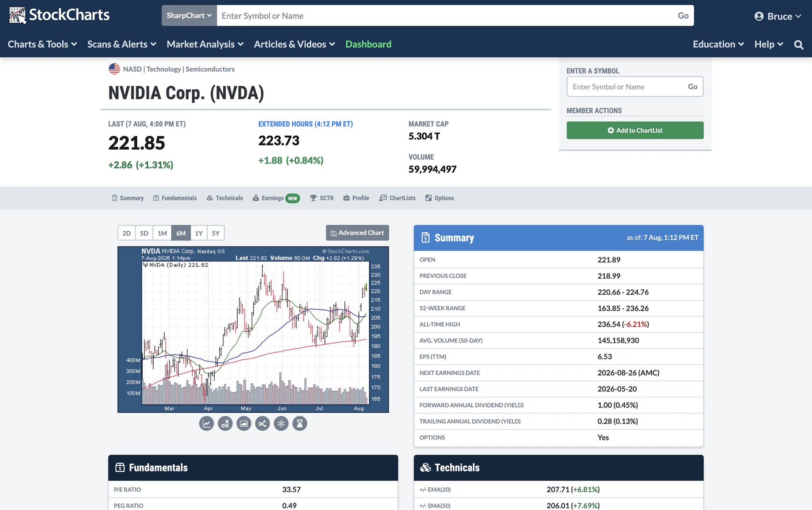Click the US flag icon
Screen dimensions: 812x510
pos(114,69)
